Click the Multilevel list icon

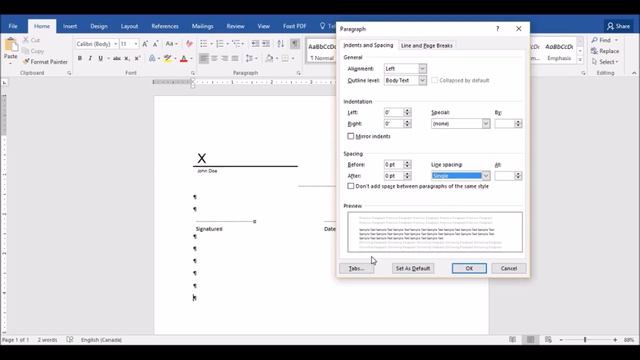(x=236, y=44)
